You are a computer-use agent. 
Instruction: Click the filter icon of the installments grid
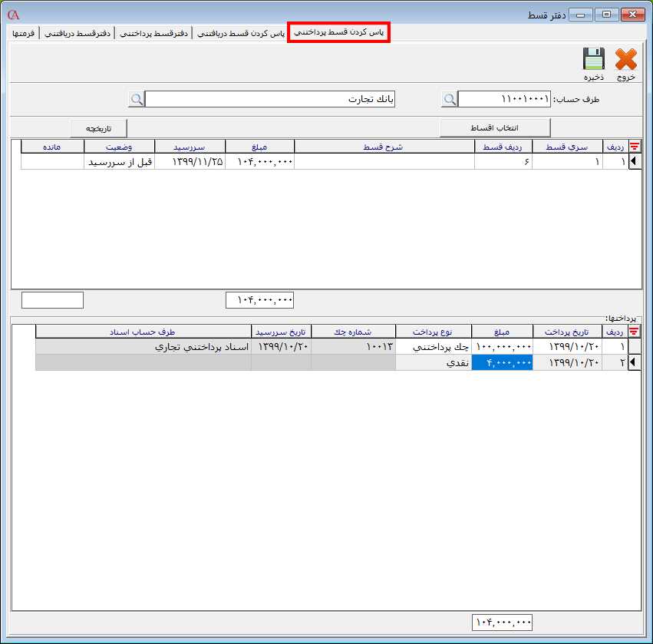635,147
